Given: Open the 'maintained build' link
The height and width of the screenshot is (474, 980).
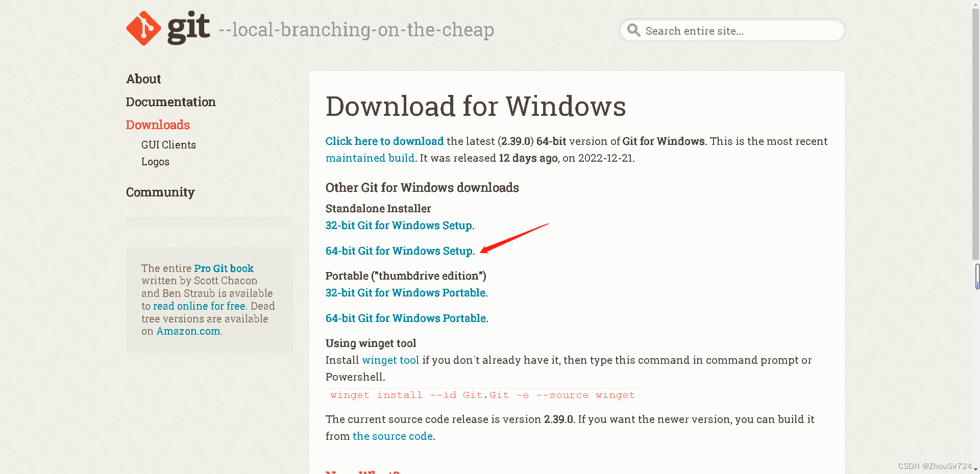Looking at the screenshot, I should 370,158.
